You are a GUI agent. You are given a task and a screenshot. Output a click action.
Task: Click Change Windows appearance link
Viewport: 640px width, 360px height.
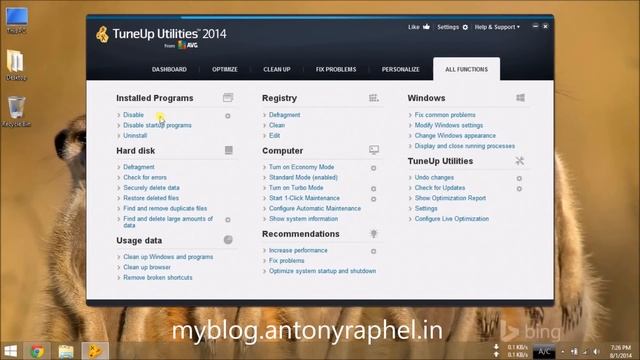[455, 136]
